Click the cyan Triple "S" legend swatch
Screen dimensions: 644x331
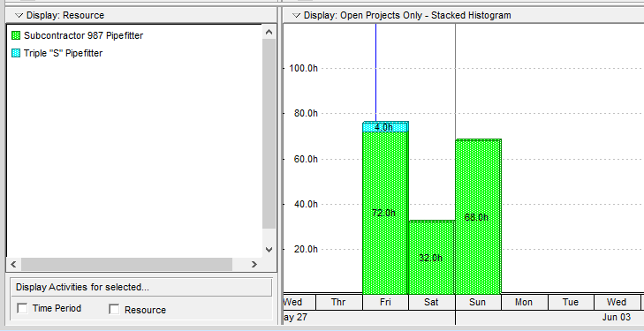click(16, 53)
